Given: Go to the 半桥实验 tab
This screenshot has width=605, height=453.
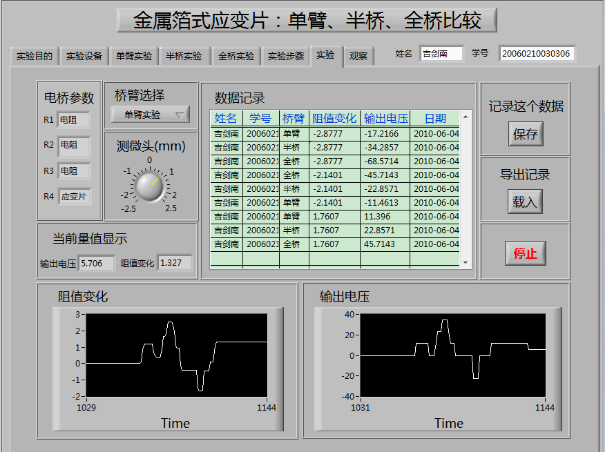Looking at the screenshot, I should (x=184, y=56).
